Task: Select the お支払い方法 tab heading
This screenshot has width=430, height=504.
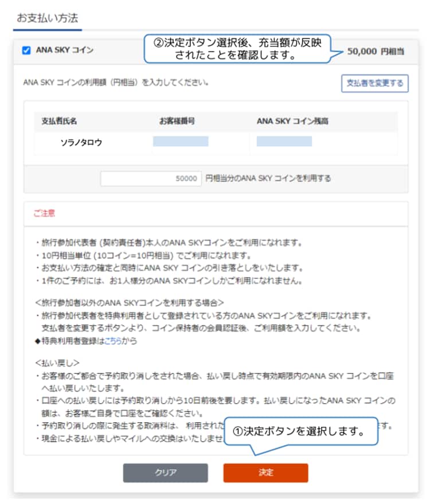Action: tap(47, 18)
